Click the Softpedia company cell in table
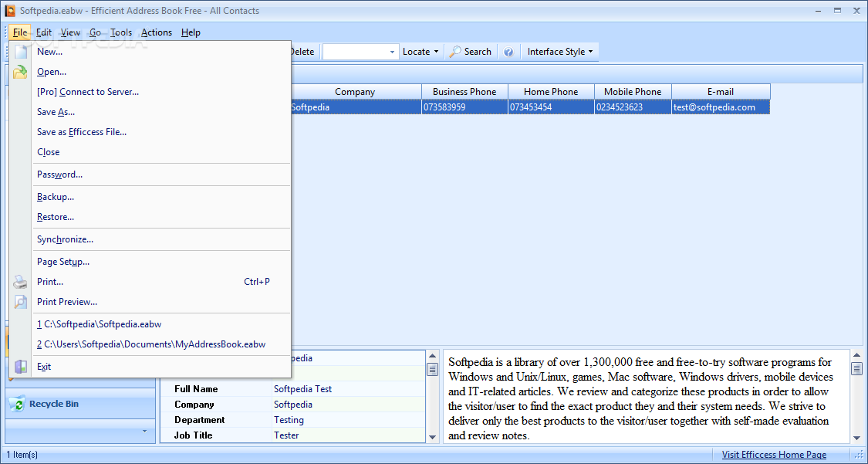 pyautogui.click(x=355, y=107)
